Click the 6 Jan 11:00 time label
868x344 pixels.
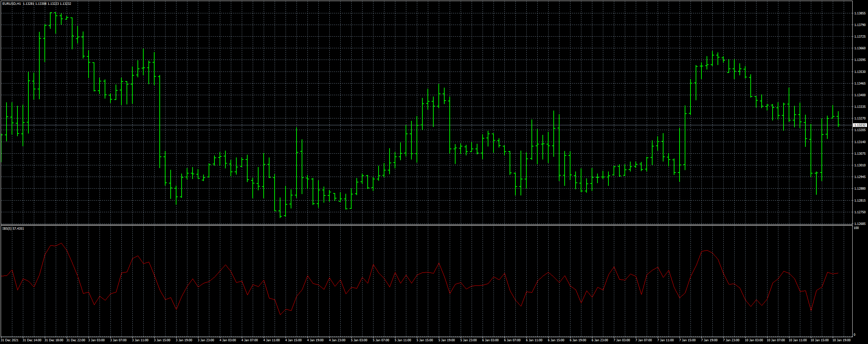[x=534, y=340]
